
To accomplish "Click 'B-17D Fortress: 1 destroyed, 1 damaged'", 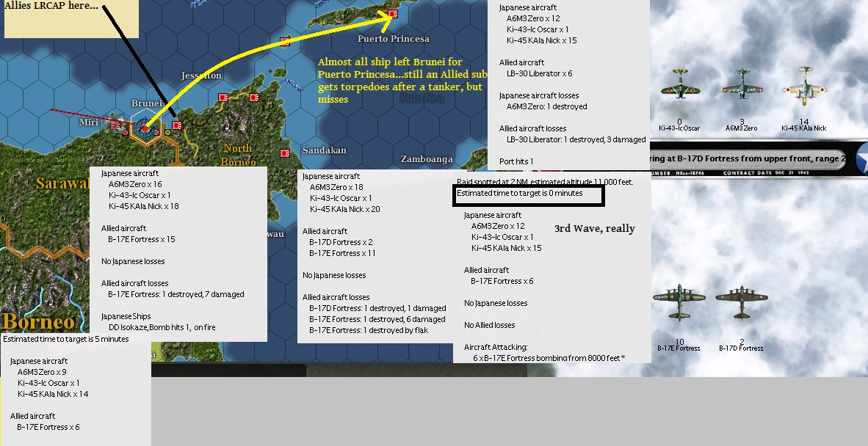I will click(377, 308).
